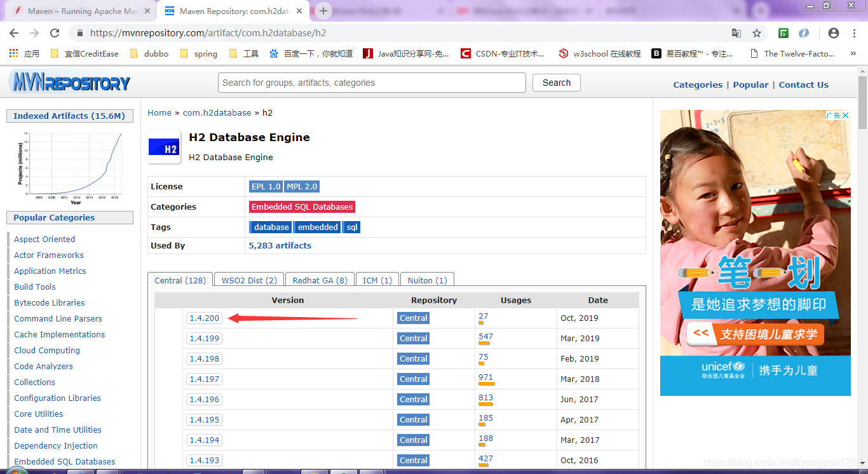Click the MPL 2.0 license badge

302,187
